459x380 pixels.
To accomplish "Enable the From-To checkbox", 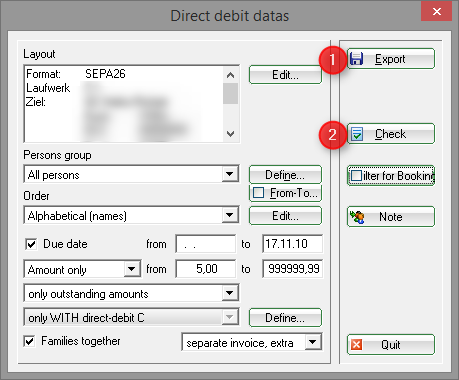I will 259,193.
